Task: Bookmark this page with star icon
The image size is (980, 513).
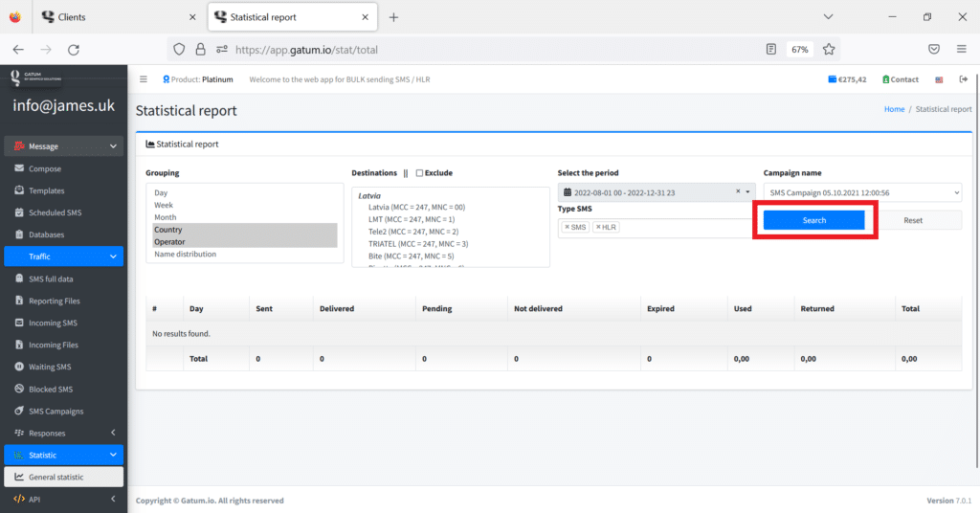Action: point(829,50)
